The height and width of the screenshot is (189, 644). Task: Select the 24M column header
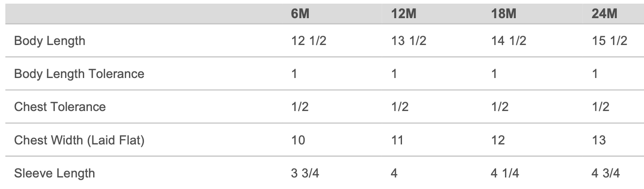point(604,14)
